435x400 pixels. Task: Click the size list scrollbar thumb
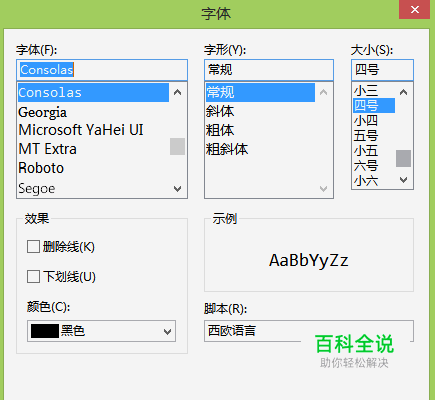[x=403, y=158]
